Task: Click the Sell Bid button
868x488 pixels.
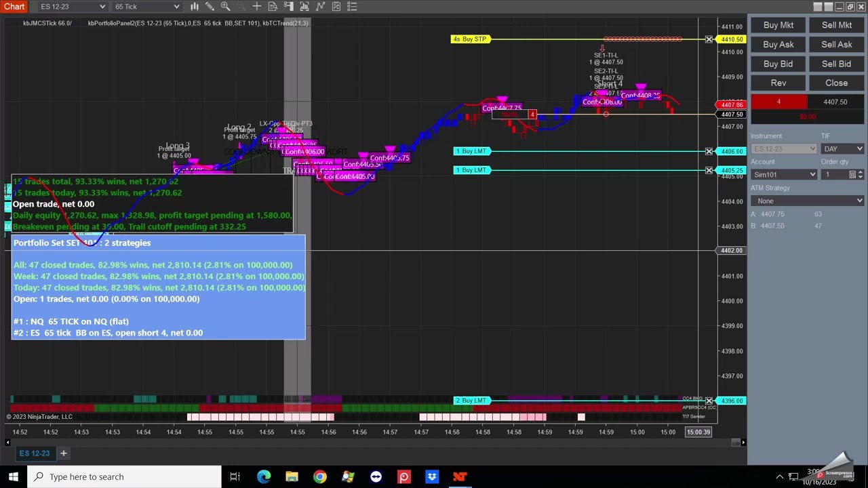Action: pyautogui.click(x=837, y=64)
